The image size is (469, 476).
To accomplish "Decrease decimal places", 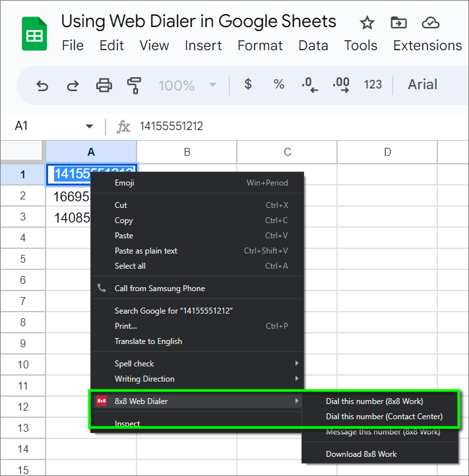I will [x=310, y=85].
